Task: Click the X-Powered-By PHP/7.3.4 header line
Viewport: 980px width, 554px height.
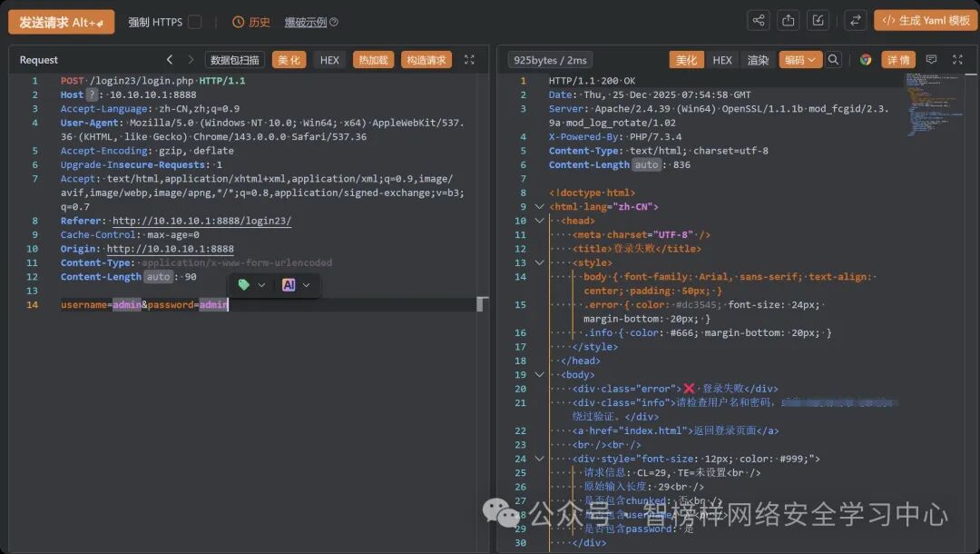Action: tap(615, 136)
